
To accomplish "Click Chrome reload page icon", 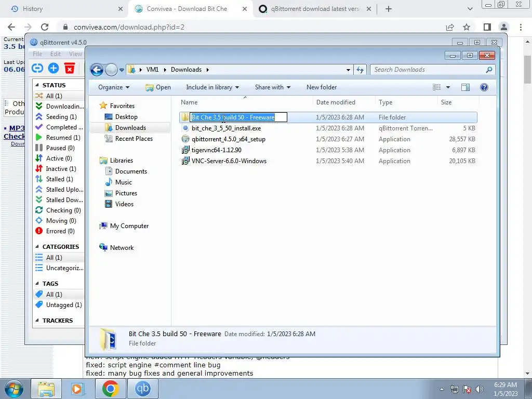I will [45, 27].
